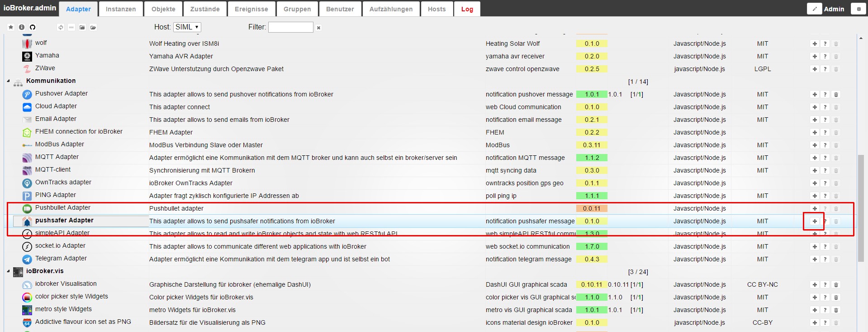868x332 pixels.
Task: Open help for wolf adapter row
Action: point(825,43)
